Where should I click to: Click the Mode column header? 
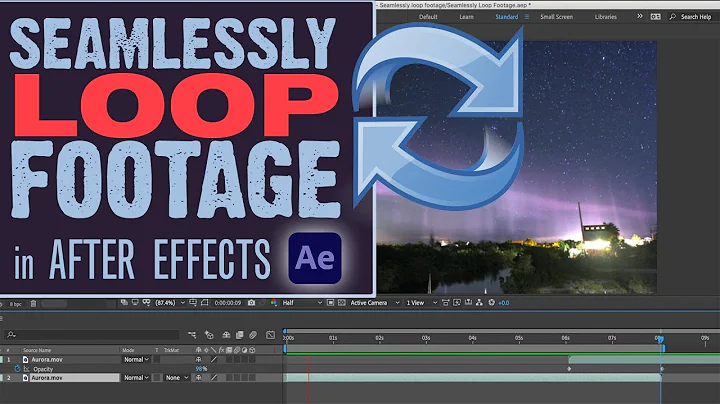coord(128,350)
